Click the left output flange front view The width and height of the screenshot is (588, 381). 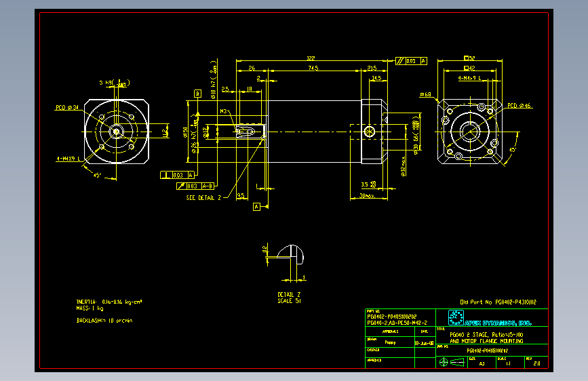[x=117, y=132]
